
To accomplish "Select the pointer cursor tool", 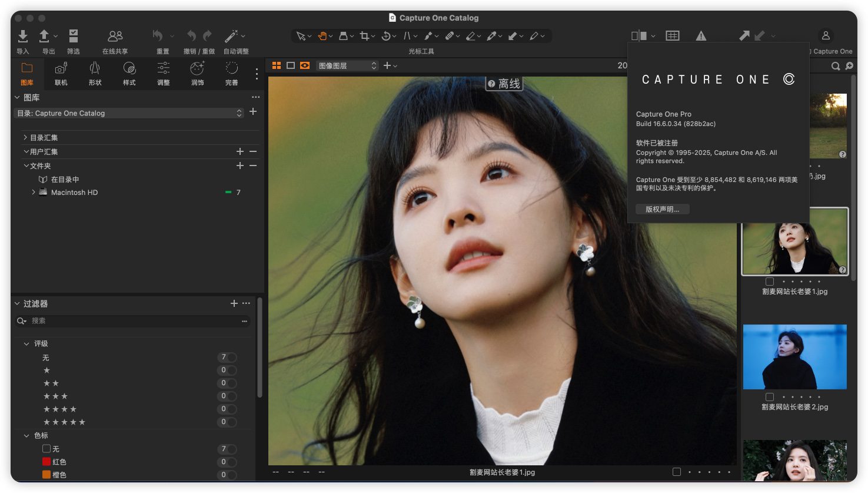I will [301, 36].
